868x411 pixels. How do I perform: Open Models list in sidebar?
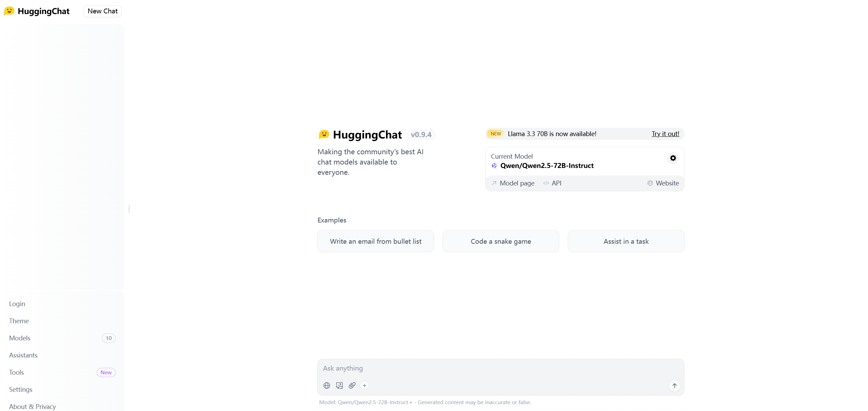click(x=62, y=338)
